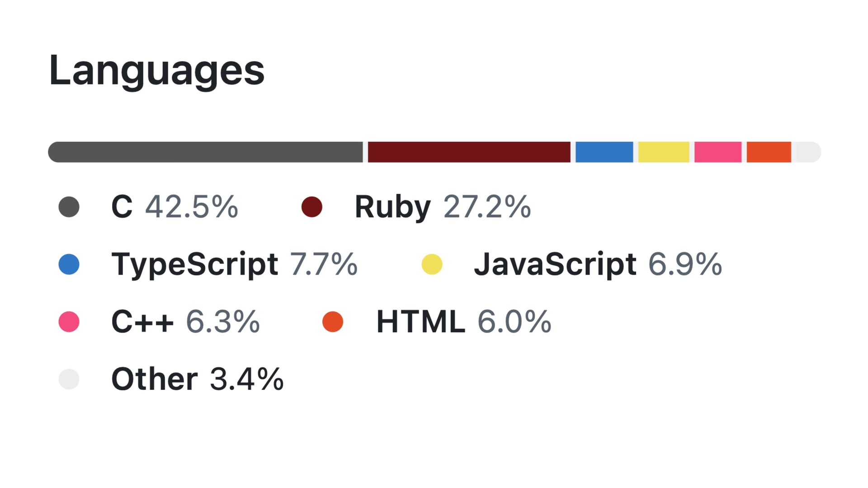Image resolution: width=868 pixels, height=488 pixels.
Task: Click the blue TypeScript legend dot
Action: pos(69,264)
